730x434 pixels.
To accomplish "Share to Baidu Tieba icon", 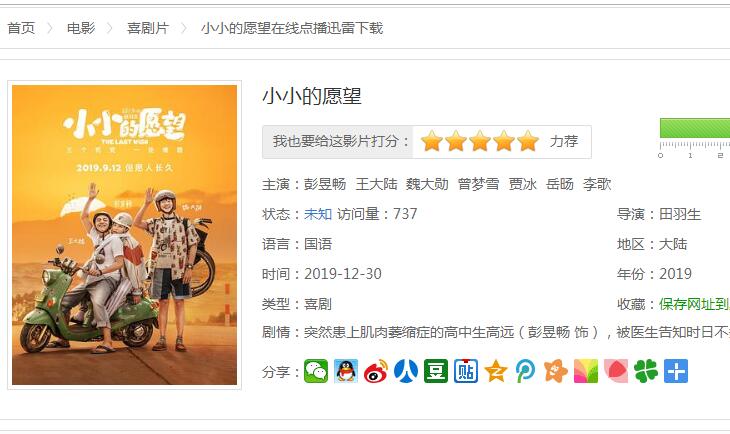I will click(x=466, y=371).
